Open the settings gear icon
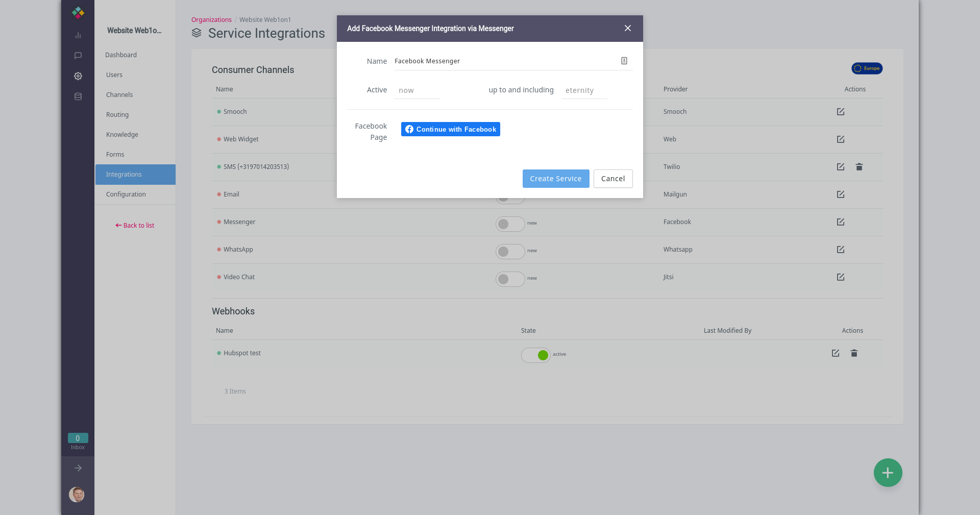Image resolution: width=980 pixels, height=515 pixels. [x=78, y=76]
